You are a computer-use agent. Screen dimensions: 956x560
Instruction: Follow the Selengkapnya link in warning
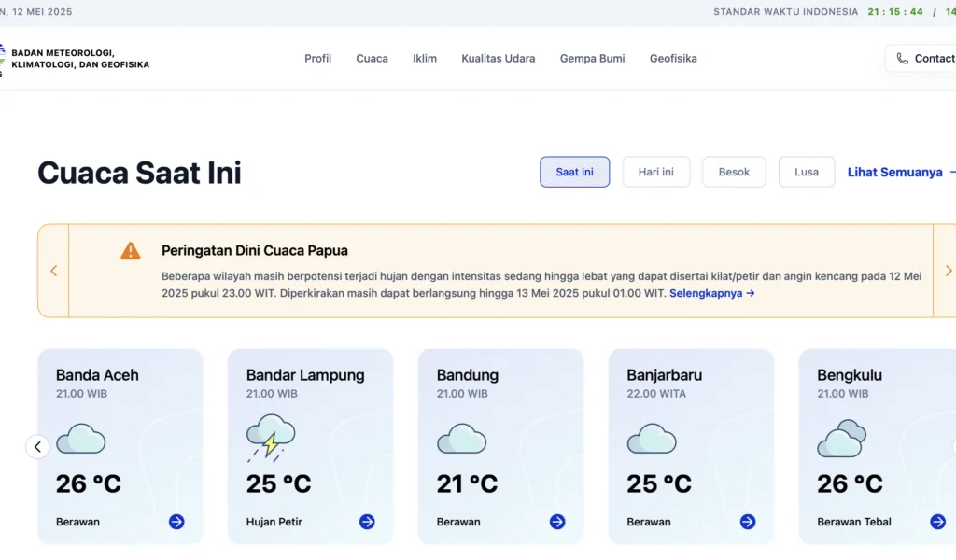[x=711, y=293]
